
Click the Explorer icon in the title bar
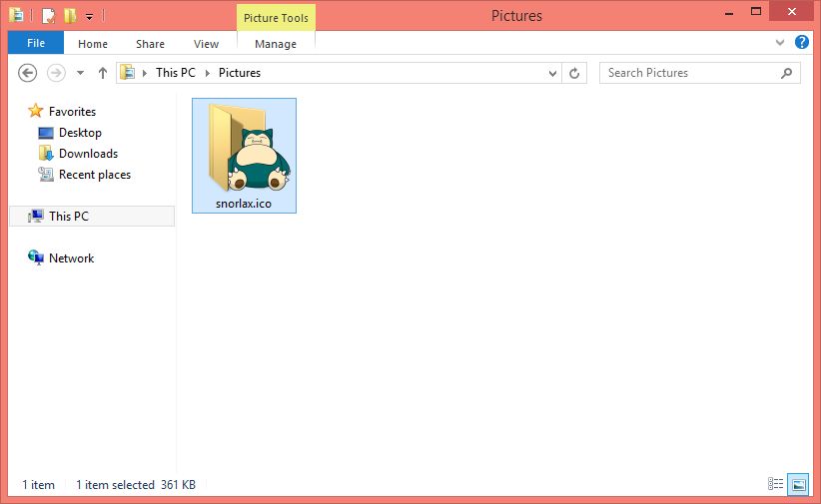(x=16, y=16)
